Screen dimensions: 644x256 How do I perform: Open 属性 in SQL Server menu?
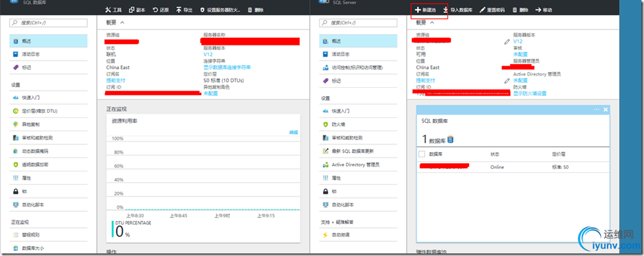click(x=358, y=178)
